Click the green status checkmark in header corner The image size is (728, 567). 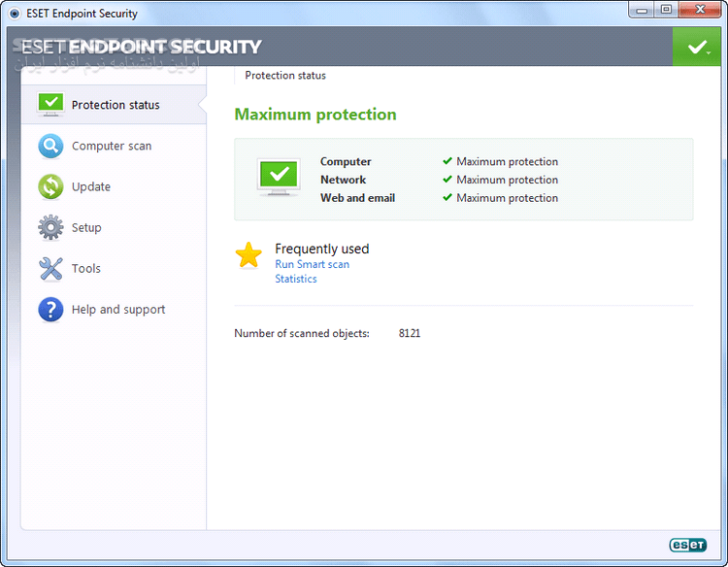click(x=696, y=47)
